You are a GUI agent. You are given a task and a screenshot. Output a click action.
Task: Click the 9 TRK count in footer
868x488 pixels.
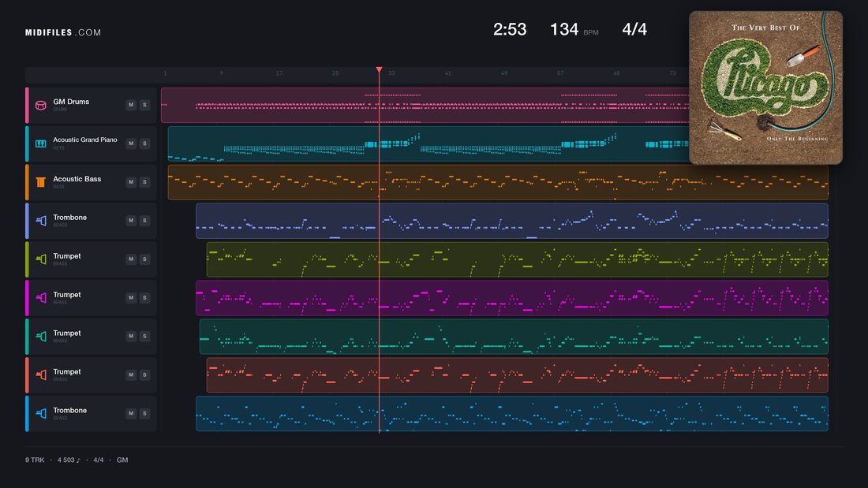[x=35, y=460]
